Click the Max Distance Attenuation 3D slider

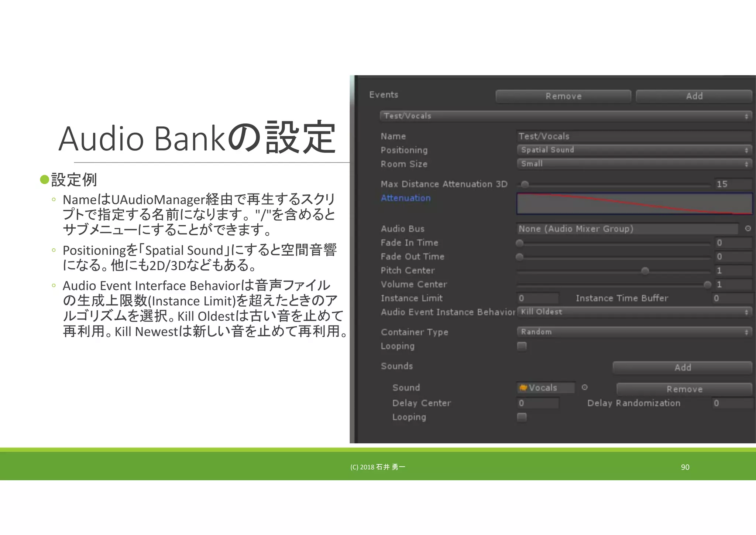point(614,184)
